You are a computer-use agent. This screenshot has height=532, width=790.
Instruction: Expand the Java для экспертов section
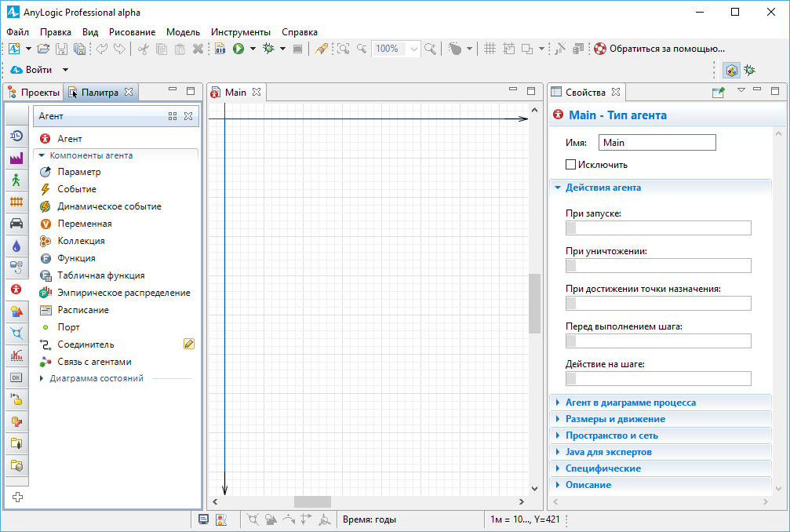(x=558, y=452)
